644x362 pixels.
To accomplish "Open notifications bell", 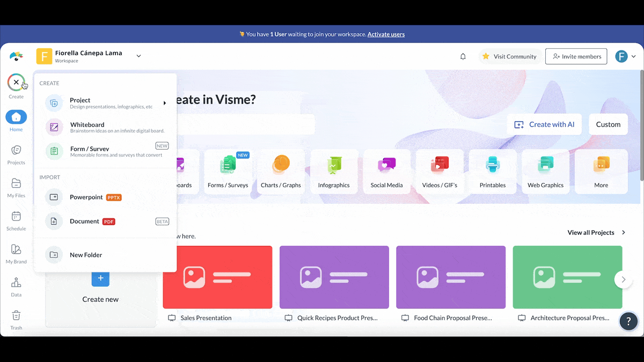I will [x=463, y=56].
